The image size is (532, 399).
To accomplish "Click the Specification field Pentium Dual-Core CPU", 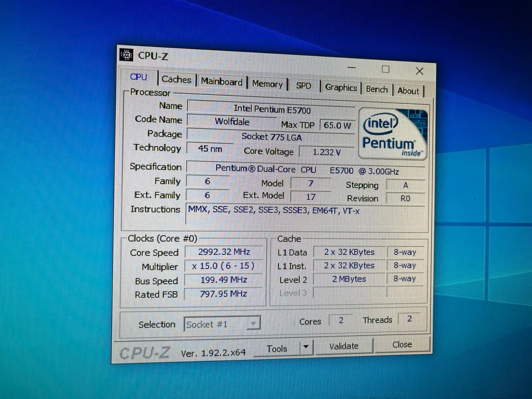I will pos(307,170).
